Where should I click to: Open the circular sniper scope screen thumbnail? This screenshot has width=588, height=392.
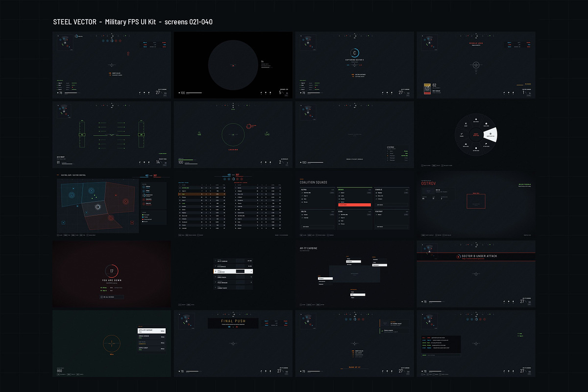tap(234, 64)
